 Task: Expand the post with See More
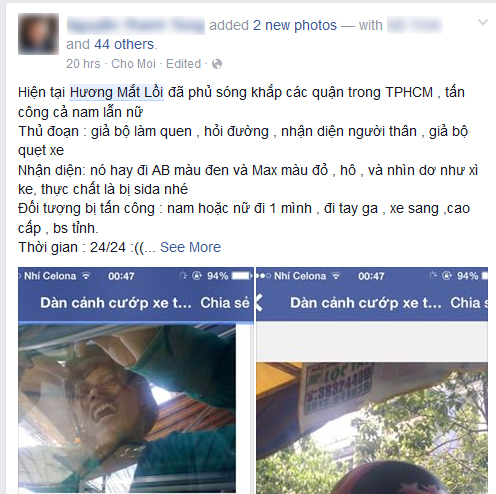(190, 247)
